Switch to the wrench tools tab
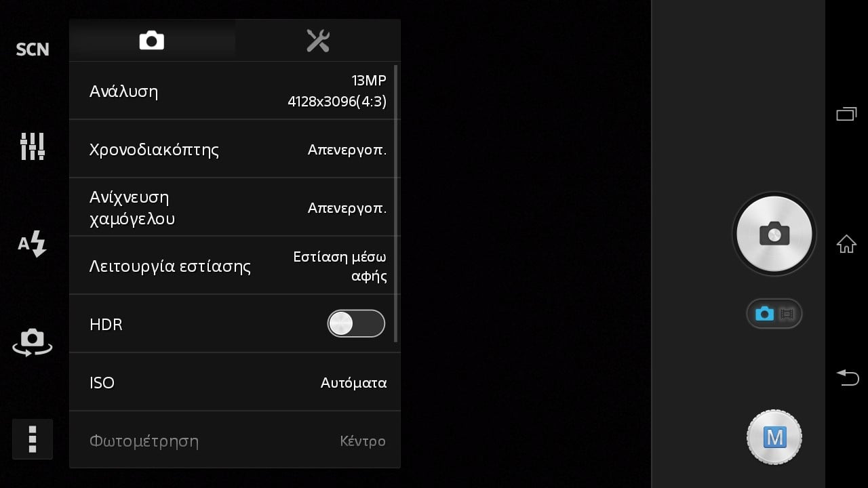Viewport: 868px width, 488px height. 318,41
